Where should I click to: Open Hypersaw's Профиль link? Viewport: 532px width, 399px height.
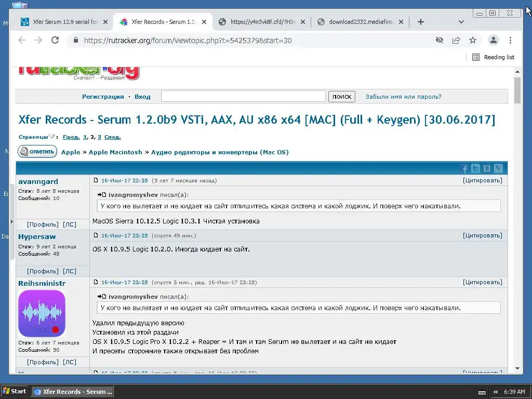click(x=43, y=271)
